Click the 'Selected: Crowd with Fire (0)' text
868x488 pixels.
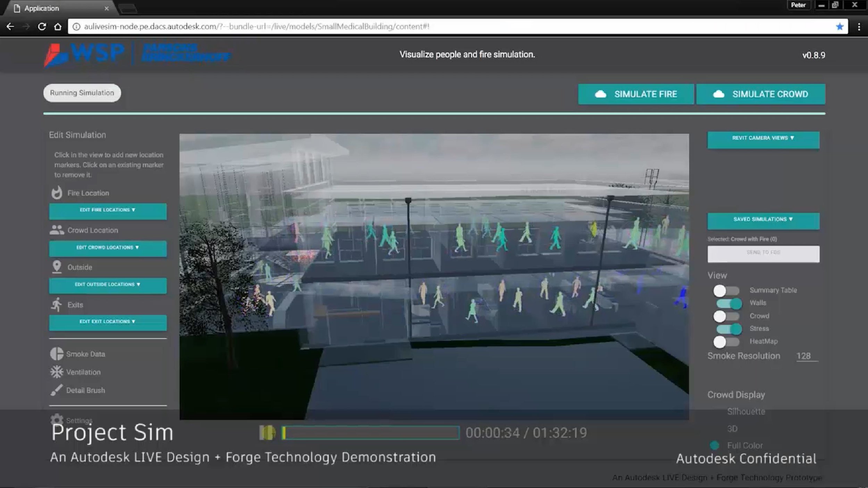742,239
